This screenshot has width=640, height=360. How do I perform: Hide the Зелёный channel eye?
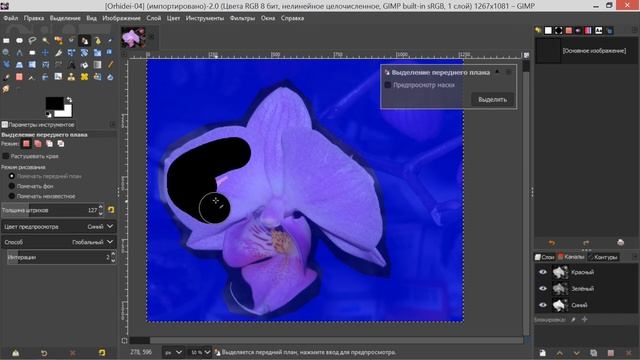coord(542,289)
